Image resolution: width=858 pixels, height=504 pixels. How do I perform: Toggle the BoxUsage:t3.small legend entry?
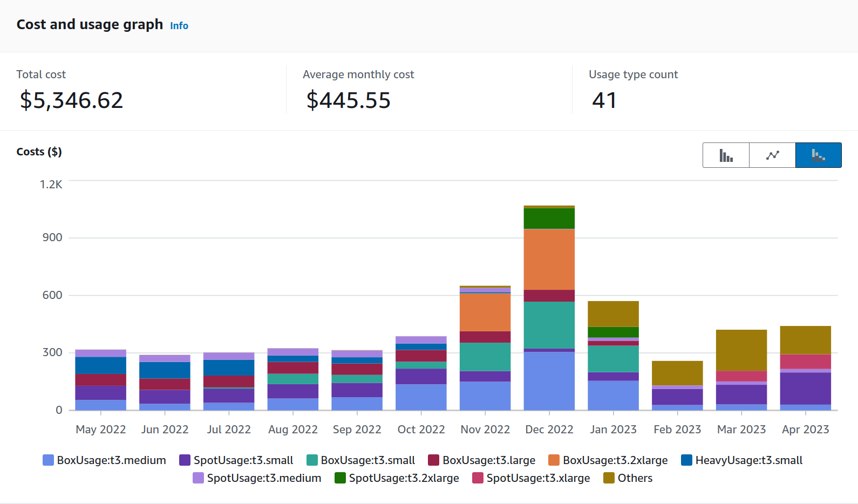[x=367, y=460]
